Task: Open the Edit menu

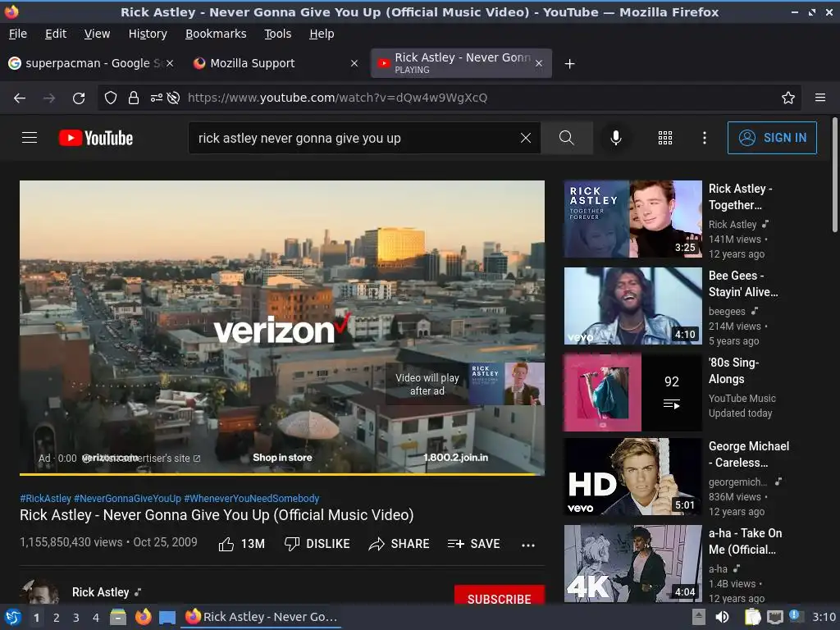Action: point(56,34)
